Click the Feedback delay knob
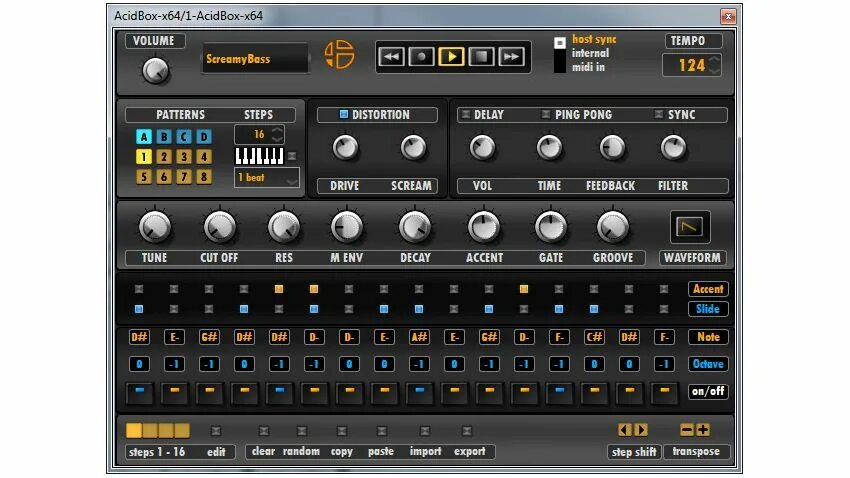The height and width of the screenshot is (478, 850). click(612, 147)
